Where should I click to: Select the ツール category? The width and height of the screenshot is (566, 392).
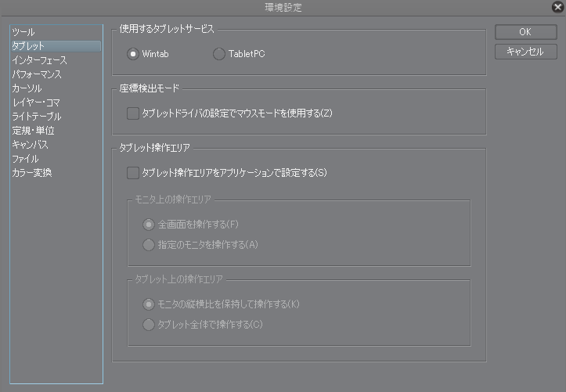56,32
